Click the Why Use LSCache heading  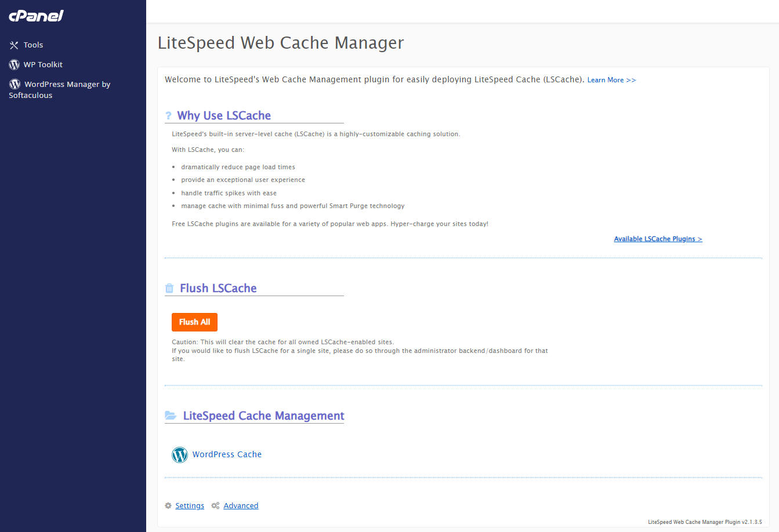point(224,115)
